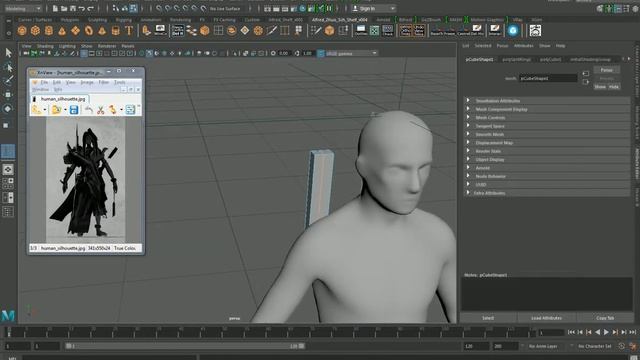Activate the Move tool in Tool Box
Screen dimensions: 640x360
[8, 95]
